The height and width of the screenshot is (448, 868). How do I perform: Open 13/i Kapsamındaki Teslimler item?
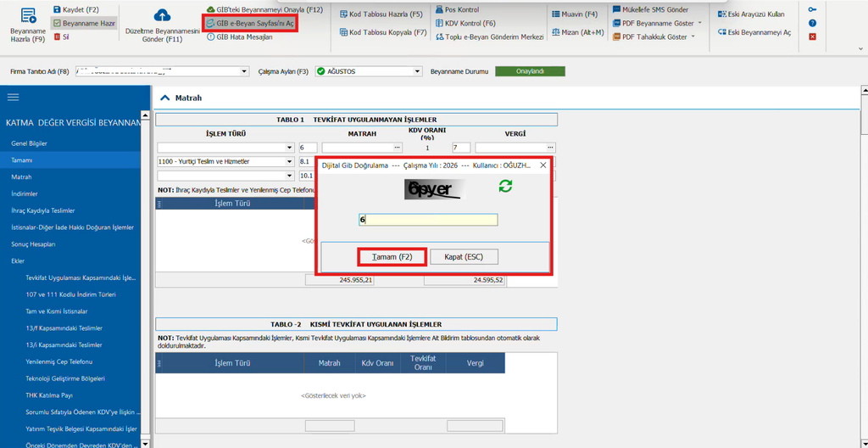coord(64,344)
